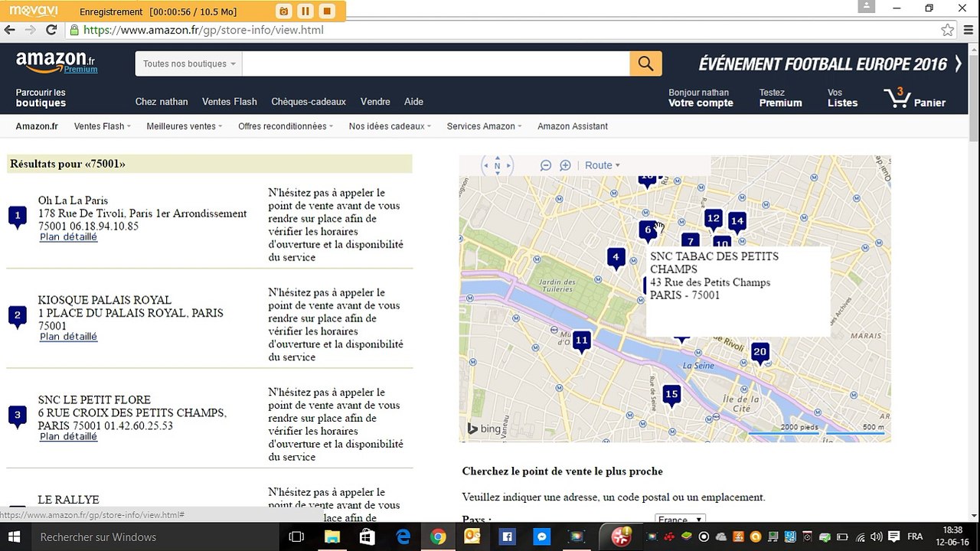Click Testez Premium
The height and width of the screenshot is (551, 980).
(780, 98)
